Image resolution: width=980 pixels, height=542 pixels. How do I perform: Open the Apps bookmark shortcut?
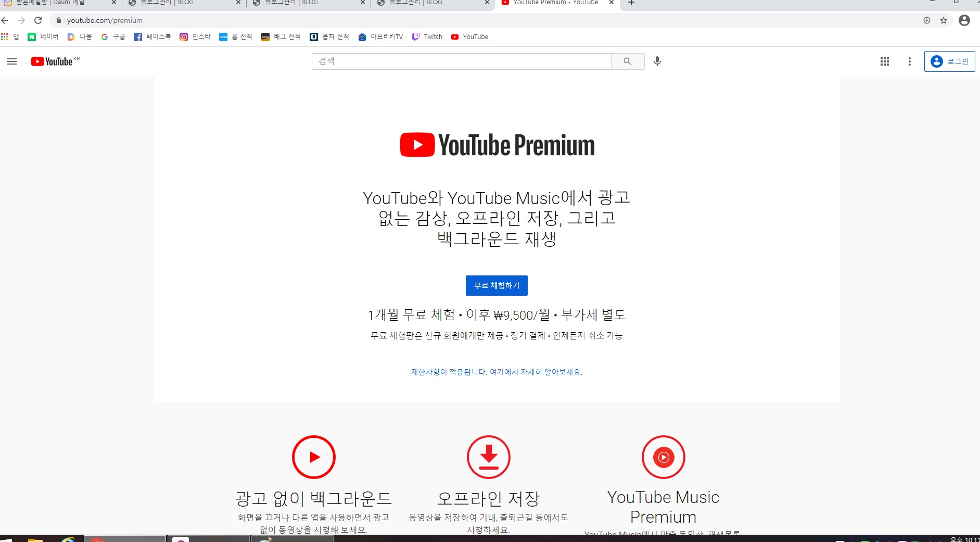coord(10,36)
